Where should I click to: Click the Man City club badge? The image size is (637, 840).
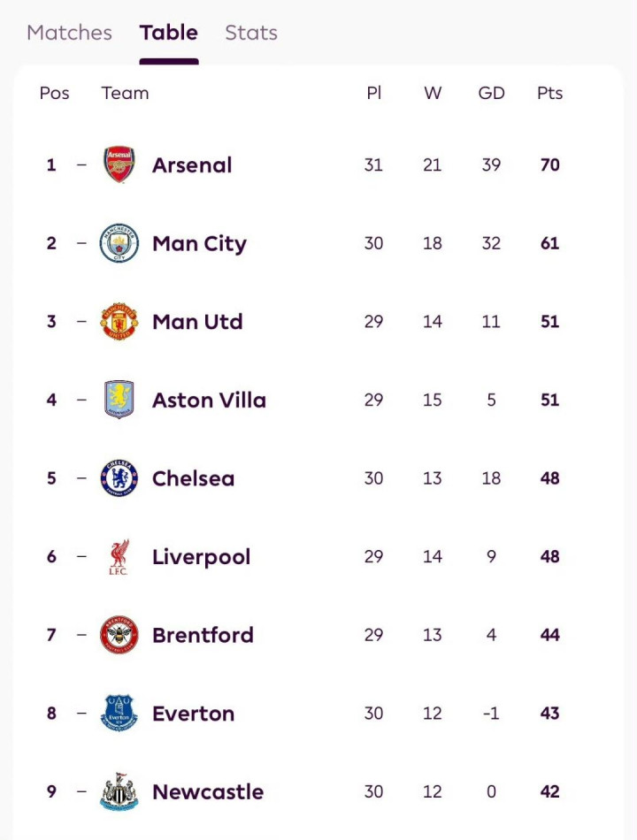point(119,243)
